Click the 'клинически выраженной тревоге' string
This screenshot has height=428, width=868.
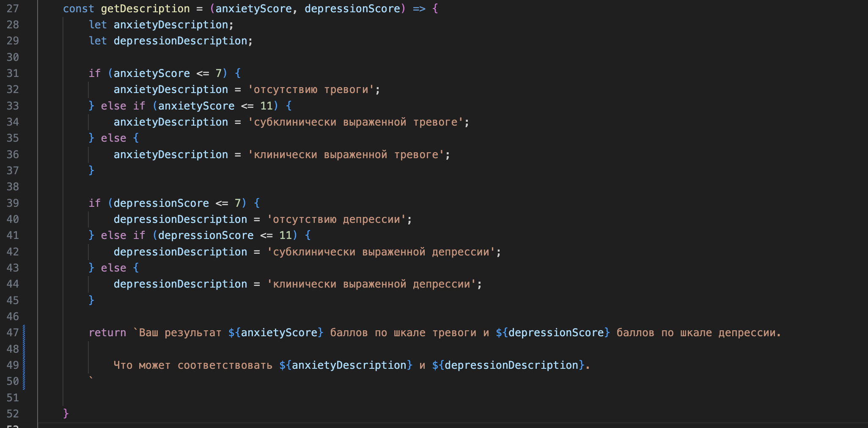click(x=346, y=155)
